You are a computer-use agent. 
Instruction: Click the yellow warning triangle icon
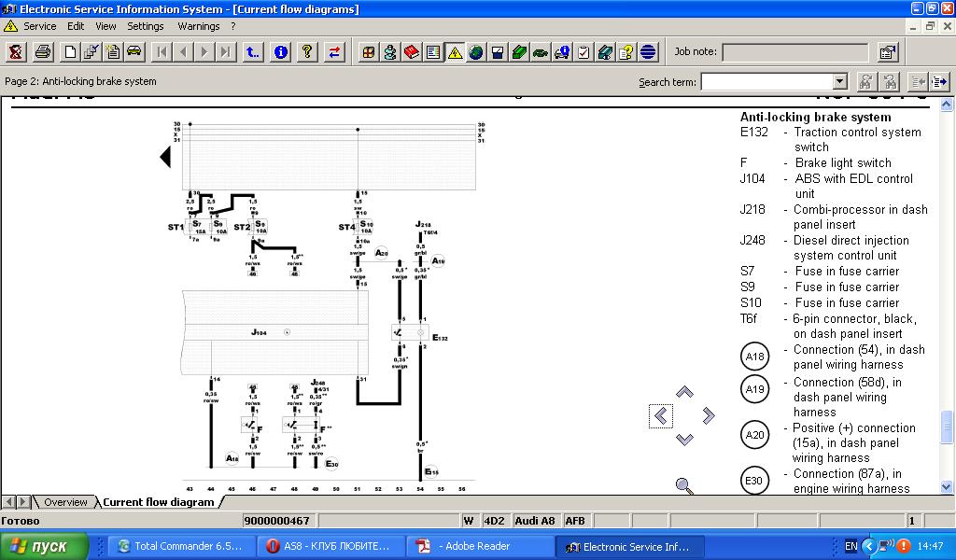pyautogui.click(x=455, y=52)
